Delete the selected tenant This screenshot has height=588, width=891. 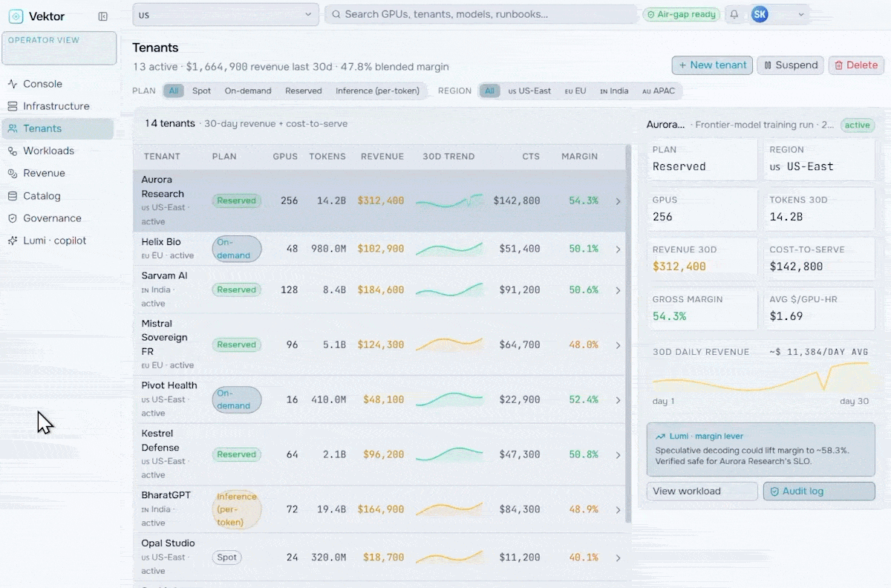click(856, 65)
